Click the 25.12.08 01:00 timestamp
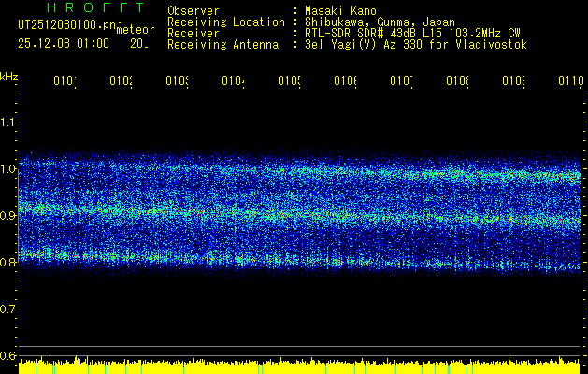This screenshot has height=374, width=588. 64,43
